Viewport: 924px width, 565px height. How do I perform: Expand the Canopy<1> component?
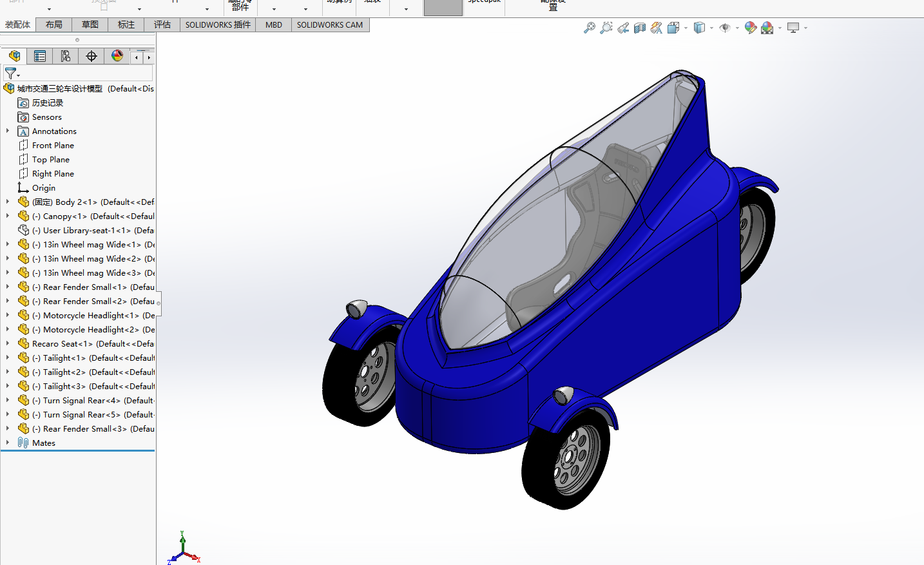pyautogui.click(x=8, y=216)
